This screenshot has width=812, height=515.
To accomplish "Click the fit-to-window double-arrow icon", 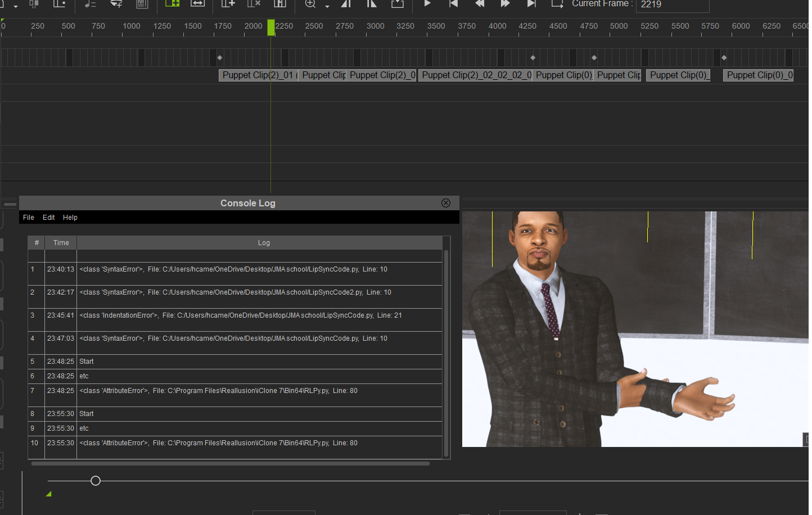I will [198, 3].
